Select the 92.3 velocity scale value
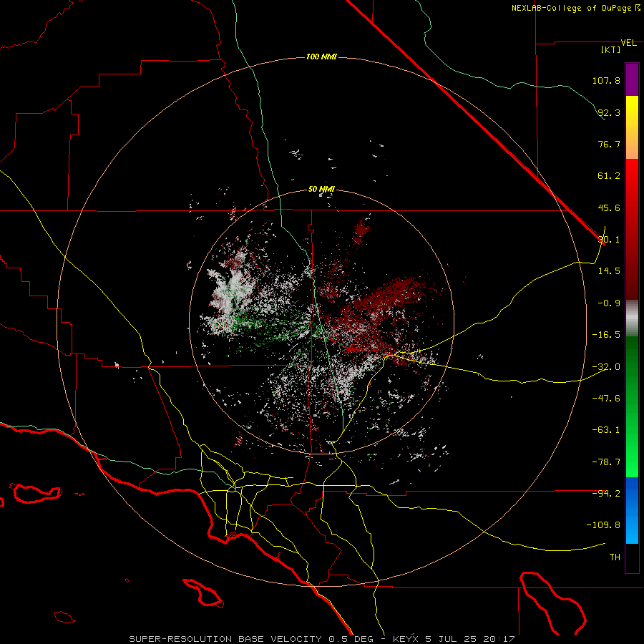The image size is (644, 644). (x=608, y=112)
